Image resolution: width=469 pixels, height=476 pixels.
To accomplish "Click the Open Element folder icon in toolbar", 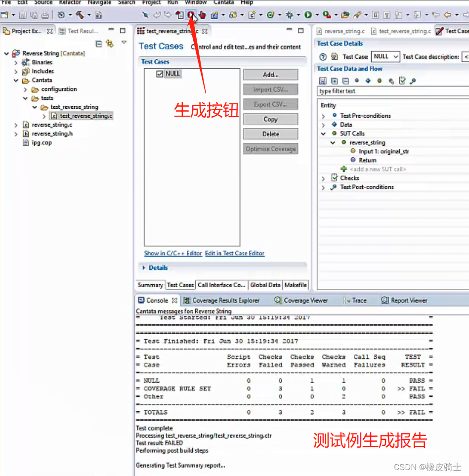I will tap(345, 14).
